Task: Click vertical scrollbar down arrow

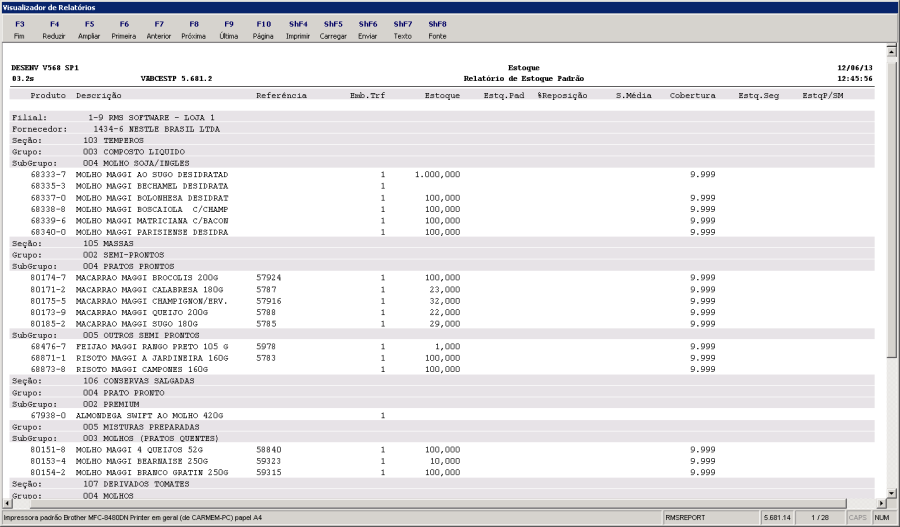Action: [891, 493]
